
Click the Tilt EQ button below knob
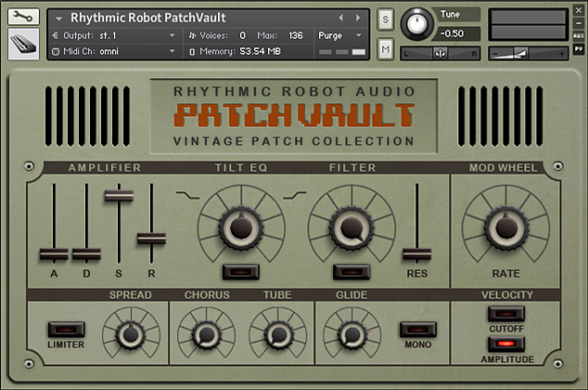[x=241, y=272]
